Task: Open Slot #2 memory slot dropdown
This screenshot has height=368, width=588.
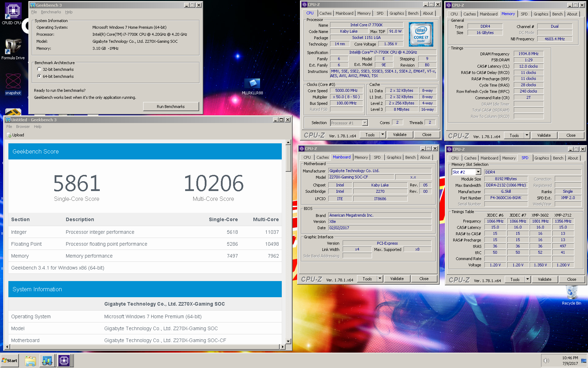Action: coord(478,172)
